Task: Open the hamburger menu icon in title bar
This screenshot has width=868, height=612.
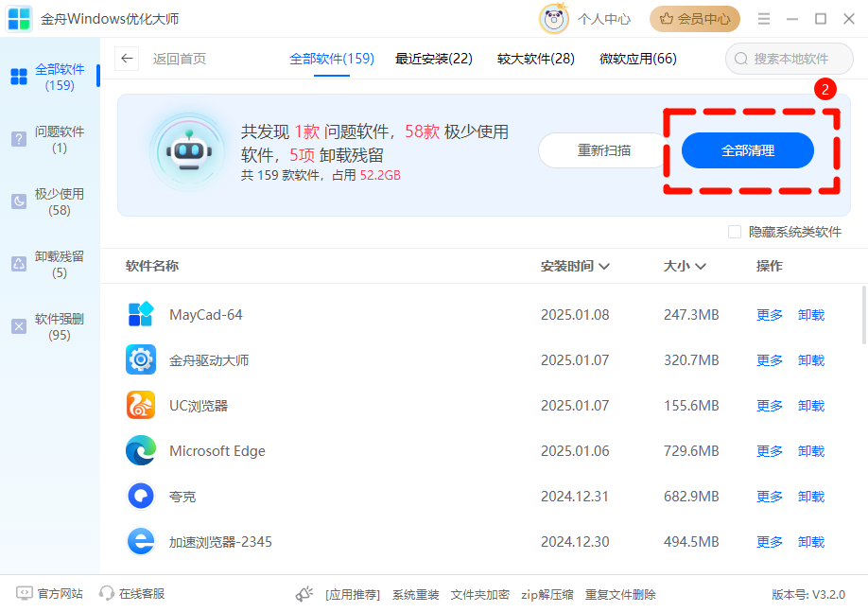Action: point(764,19)
